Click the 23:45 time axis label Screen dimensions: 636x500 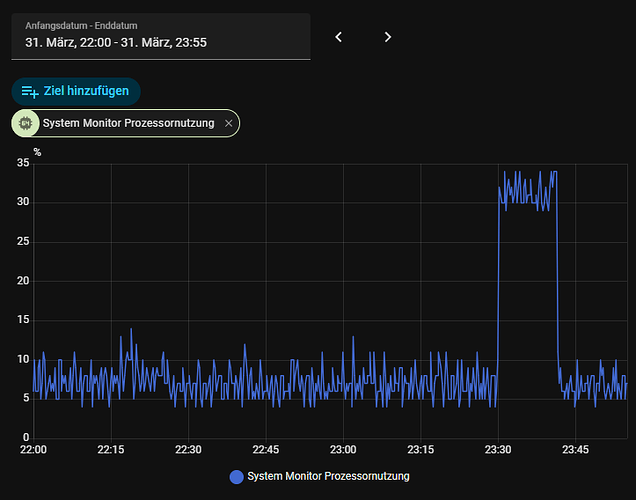tap(576, 450)
